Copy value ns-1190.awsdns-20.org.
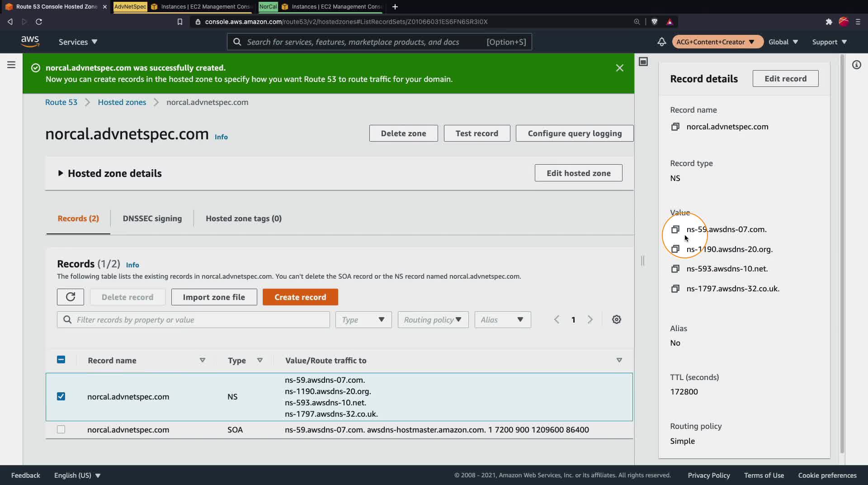This screenshot has height=485, width=868. pos(675,249)
